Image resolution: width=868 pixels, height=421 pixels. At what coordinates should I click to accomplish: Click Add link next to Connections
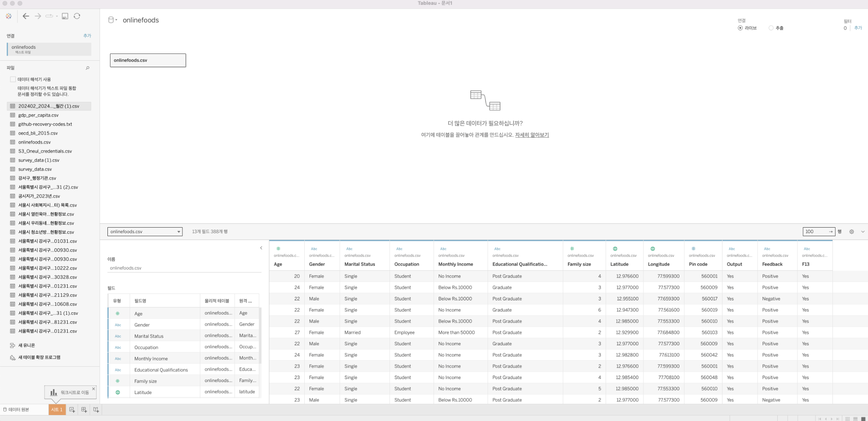[x=87, y=36]
